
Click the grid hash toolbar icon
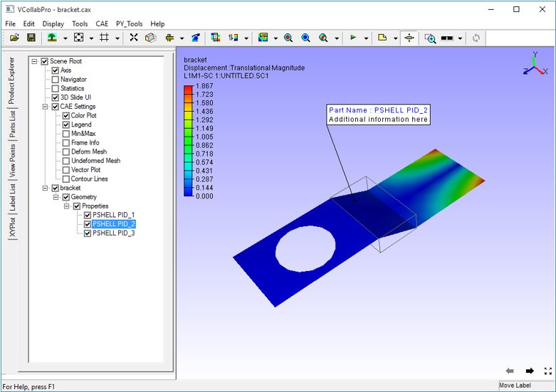[104, 38]
